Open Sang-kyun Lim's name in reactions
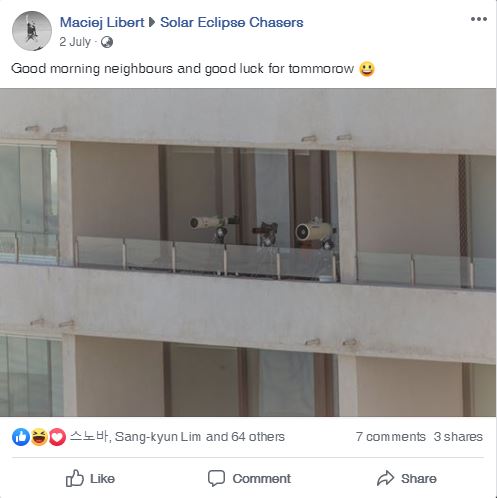Image resolution: width=497 pixels, height=498 pixels. pos(158,437)
